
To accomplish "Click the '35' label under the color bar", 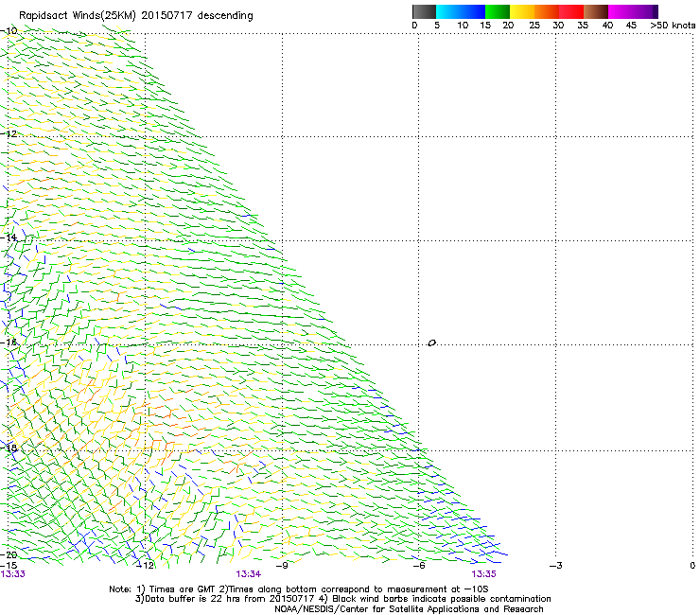I will pos(583,26).
